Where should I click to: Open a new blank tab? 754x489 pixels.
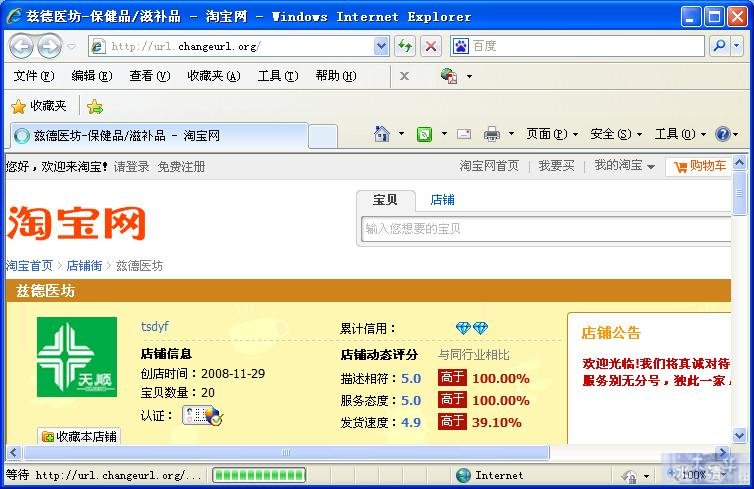tap(323, 136)
